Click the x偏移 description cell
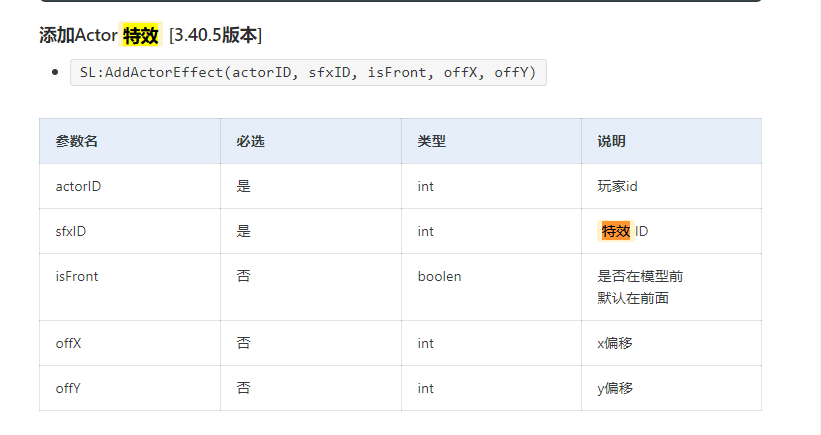The image size is (821, 435). pyautogui.click(x=614, y=343)
